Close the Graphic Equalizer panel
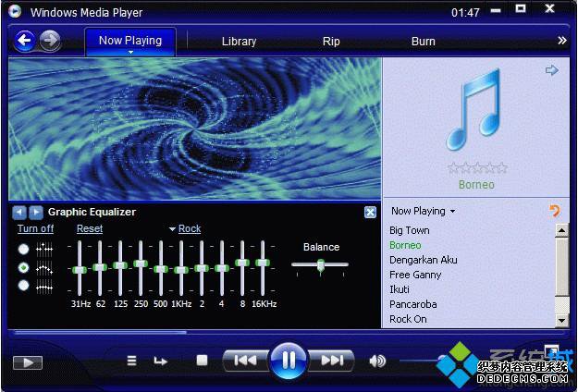 (370, 213)
